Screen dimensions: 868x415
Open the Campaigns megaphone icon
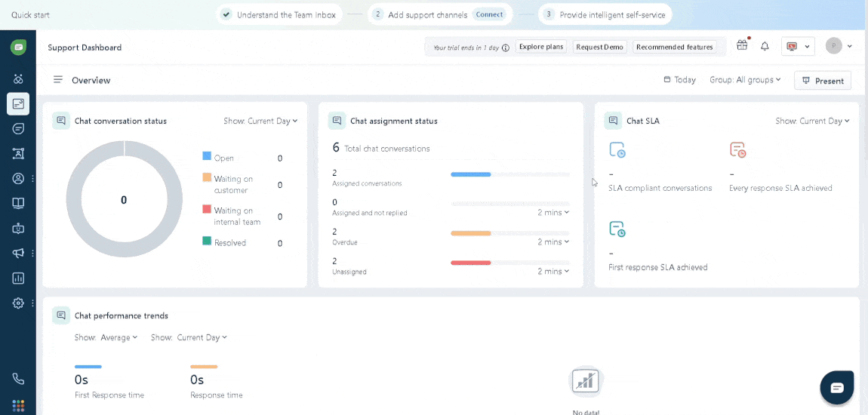(18, 253)
